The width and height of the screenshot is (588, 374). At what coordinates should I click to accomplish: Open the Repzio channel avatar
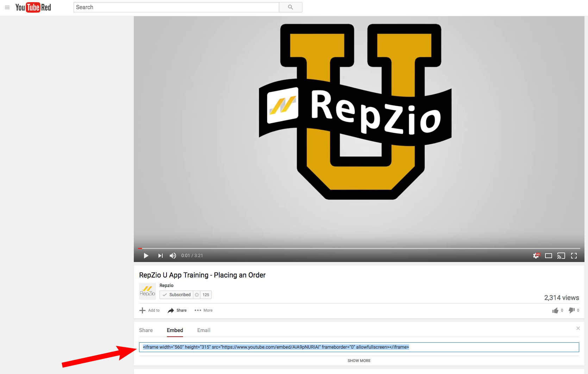tap(148, 291)
